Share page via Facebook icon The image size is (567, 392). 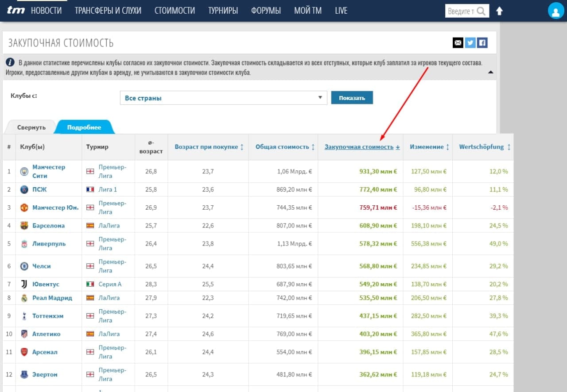482,42
